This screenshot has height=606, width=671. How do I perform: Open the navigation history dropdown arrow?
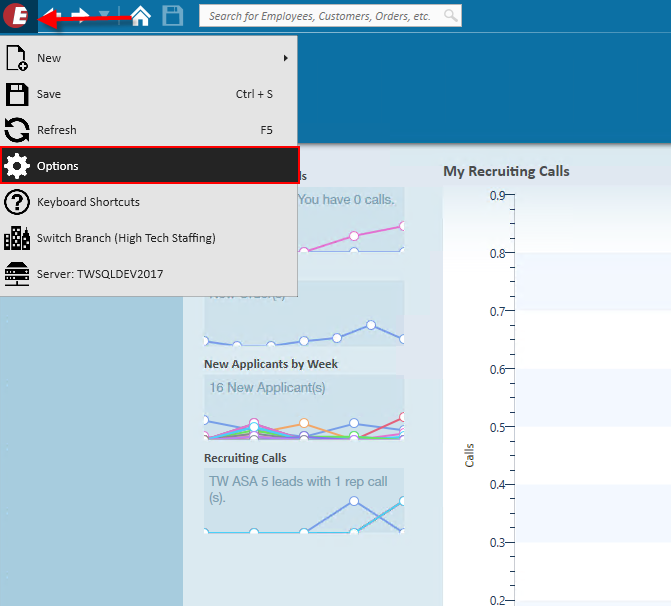pyautogui.click(x=104, y=15)
